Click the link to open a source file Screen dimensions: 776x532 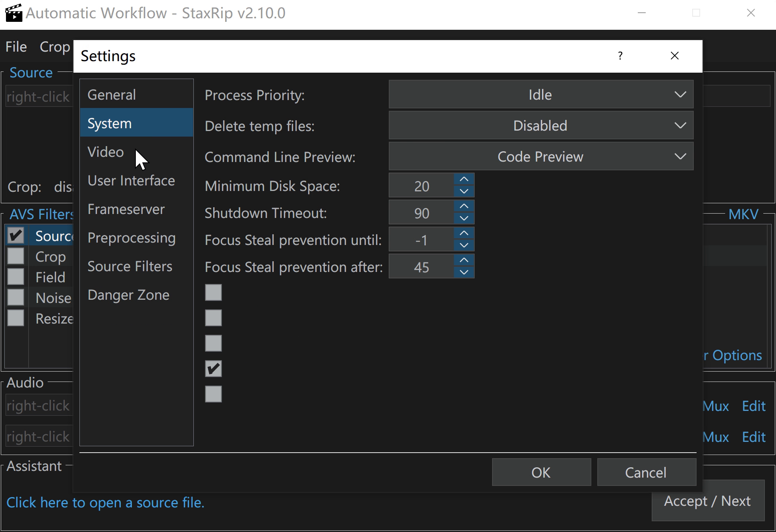[x=106, y=502]
